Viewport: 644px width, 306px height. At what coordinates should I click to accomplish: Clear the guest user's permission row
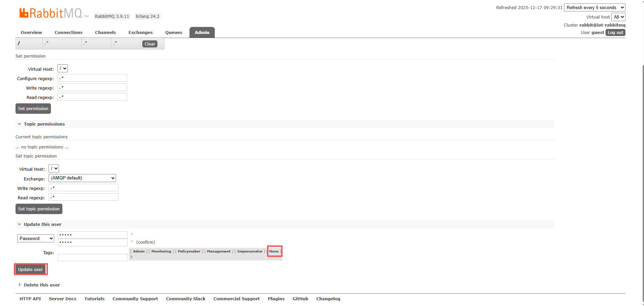150,44
